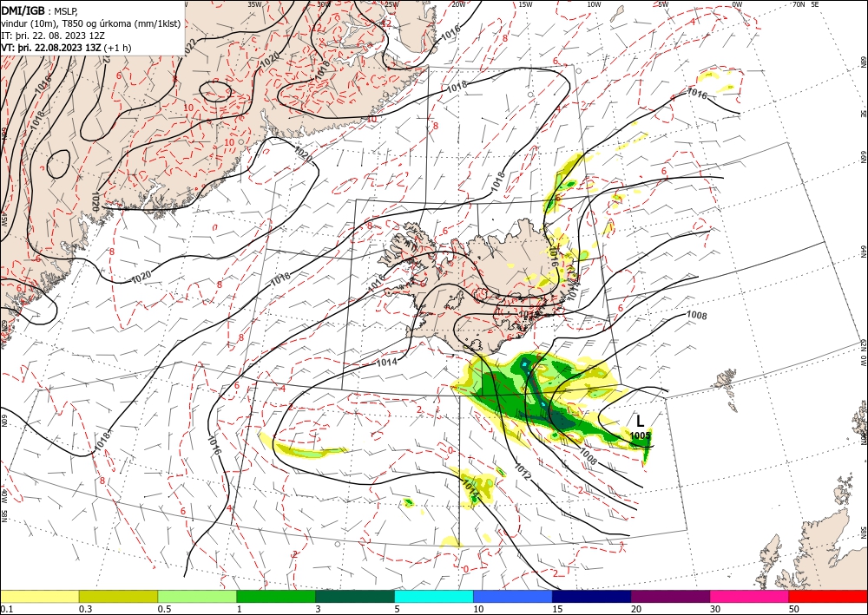Click the pink 30 mm legend swatch
The height and width of the screenshot is (615, 868).
click(750, 596)
